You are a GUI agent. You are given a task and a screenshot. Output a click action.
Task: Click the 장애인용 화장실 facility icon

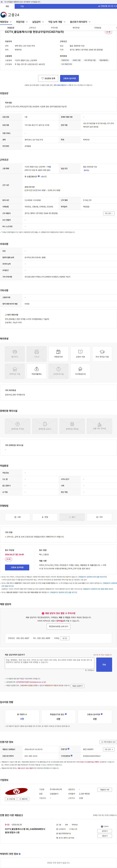(72, 426)
